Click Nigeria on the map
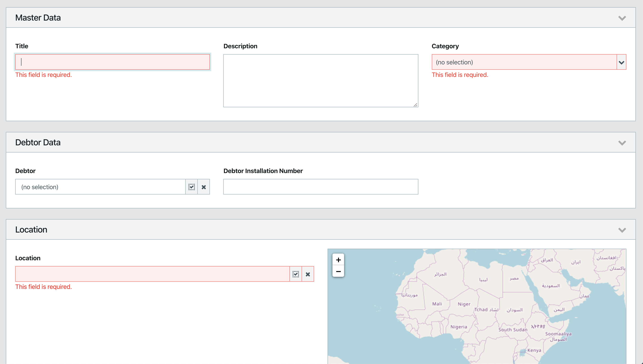643x364 pixels. [x=459, y=327]
